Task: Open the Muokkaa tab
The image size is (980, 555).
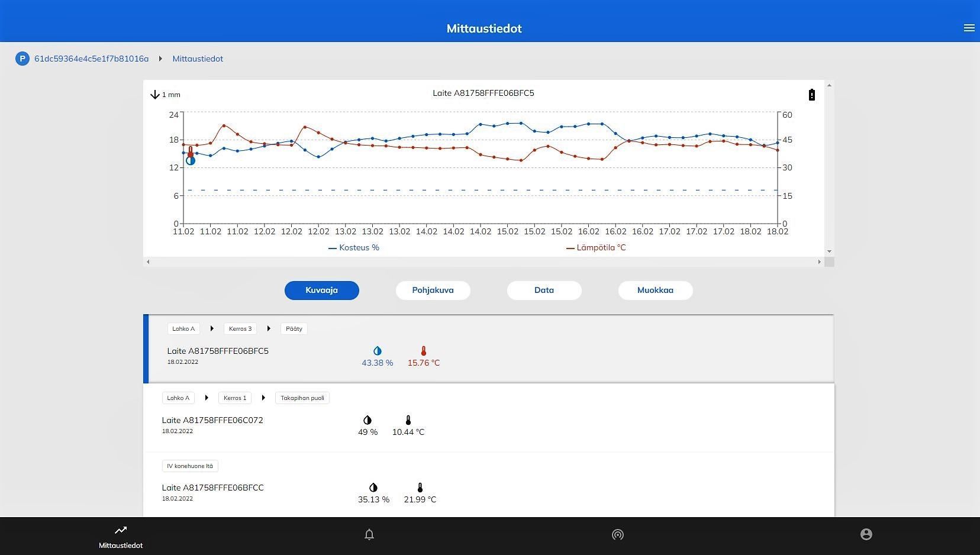Action: [656, 291]
